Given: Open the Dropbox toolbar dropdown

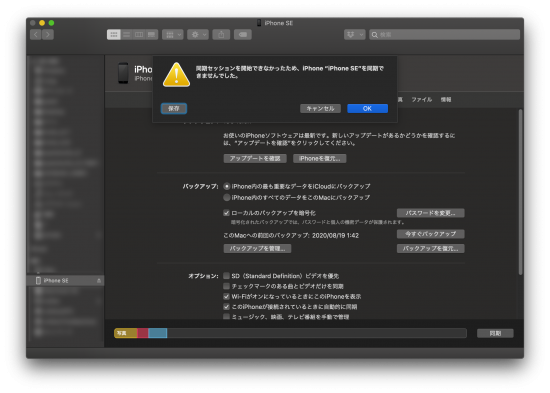Looking at the screenshot, I should 355,34.
